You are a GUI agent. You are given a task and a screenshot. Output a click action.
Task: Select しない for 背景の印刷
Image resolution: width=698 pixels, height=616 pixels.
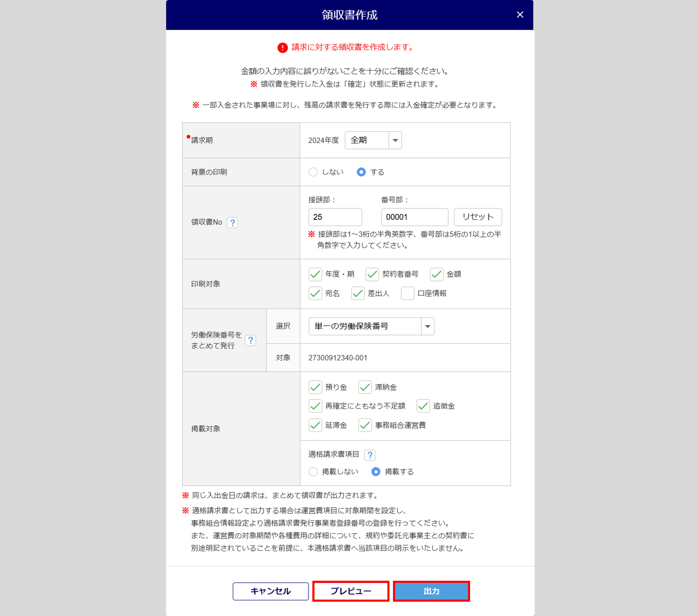pos(313,172)
